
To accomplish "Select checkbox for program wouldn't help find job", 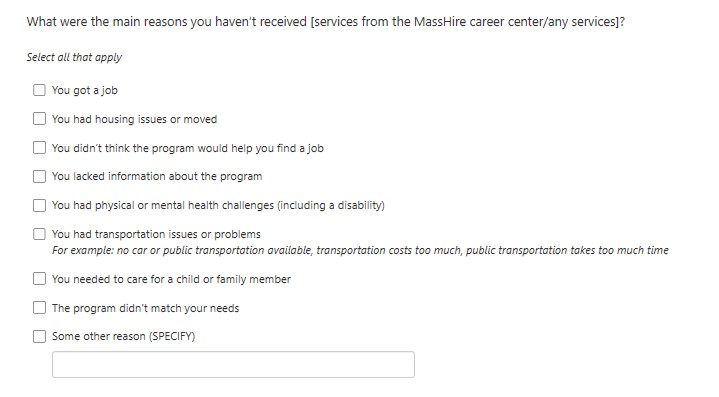I will [39, 148].
